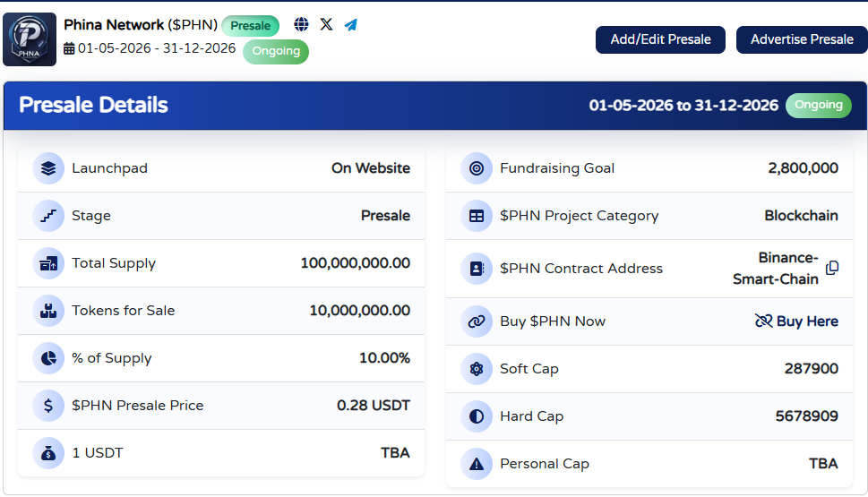868x497 pixels.
Task: Click the Buy $PHN Now label
Action: click(553, 321)
